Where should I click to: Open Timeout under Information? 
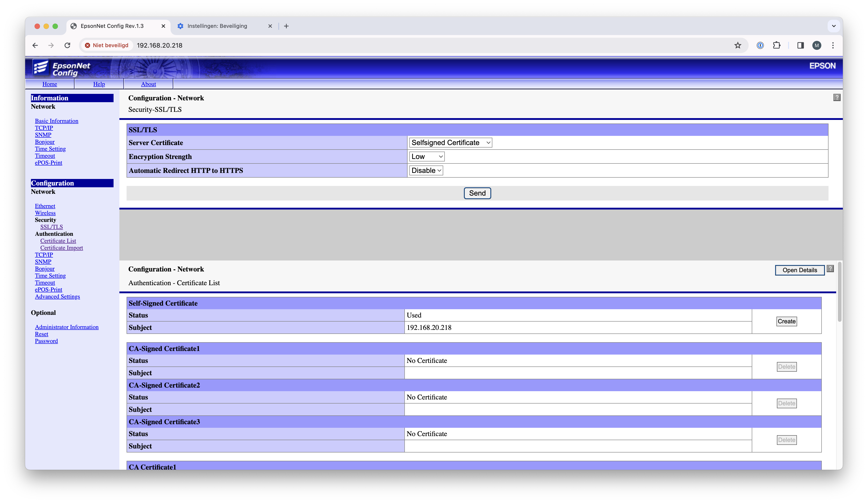45,155
